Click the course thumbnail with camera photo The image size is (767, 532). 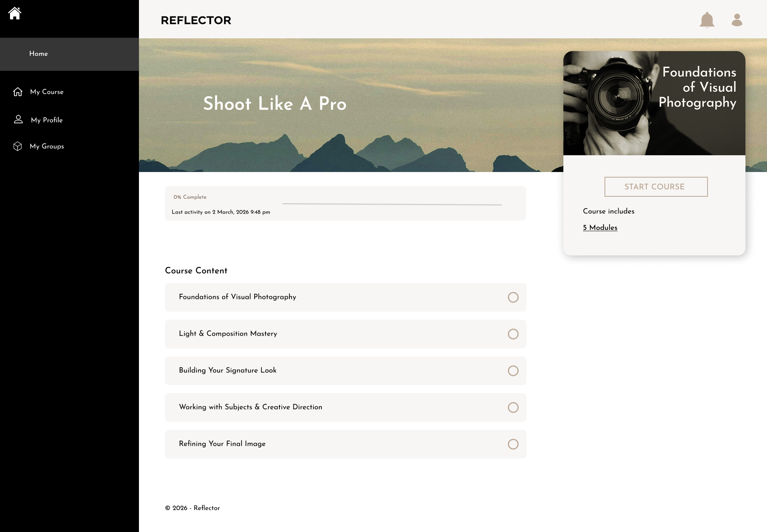(x=654, y=103)
